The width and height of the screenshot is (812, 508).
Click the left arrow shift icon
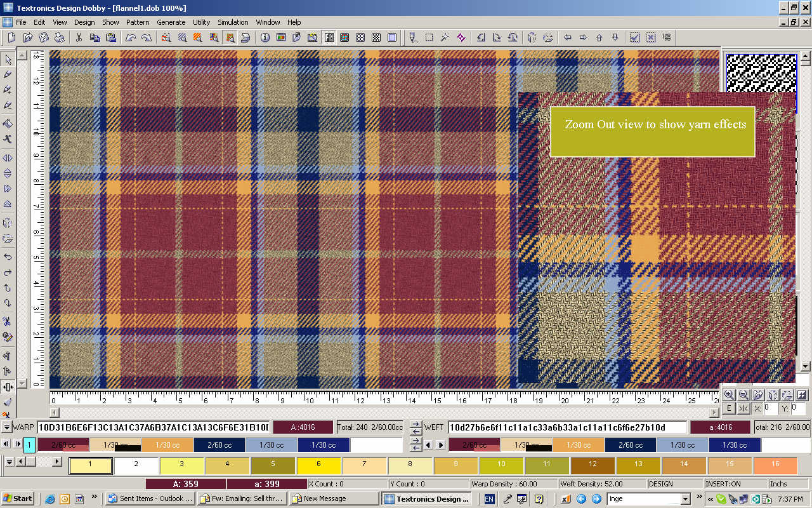coord(568,37)
